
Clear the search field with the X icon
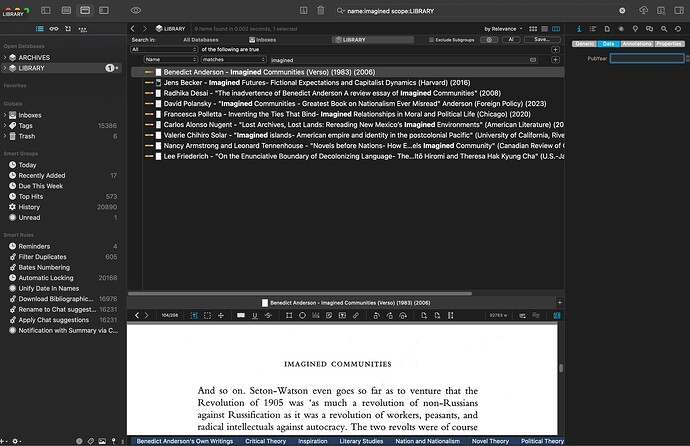pos(622,11)
